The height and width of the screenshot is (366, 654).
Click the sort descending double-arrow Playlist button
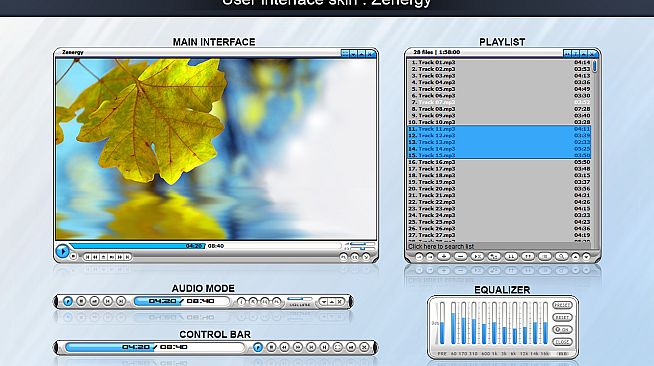[x=511, y=256]
